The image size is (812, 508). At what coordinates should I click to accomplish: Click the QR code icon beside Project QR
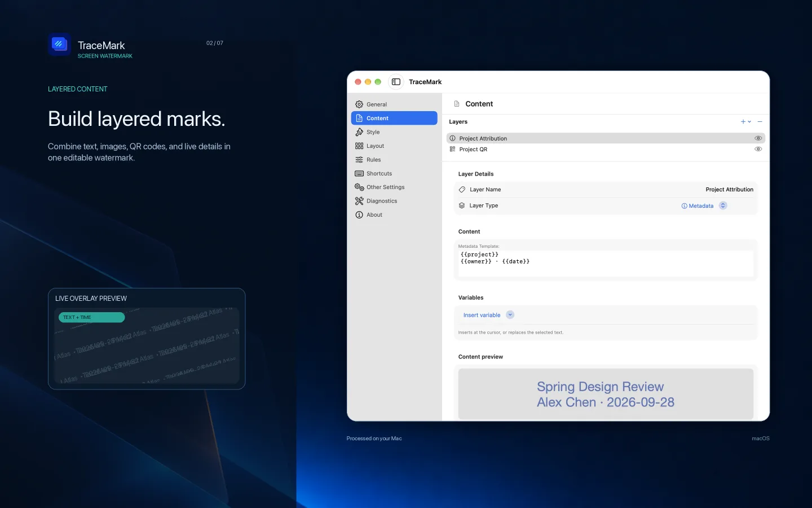(x=452, y=149)
